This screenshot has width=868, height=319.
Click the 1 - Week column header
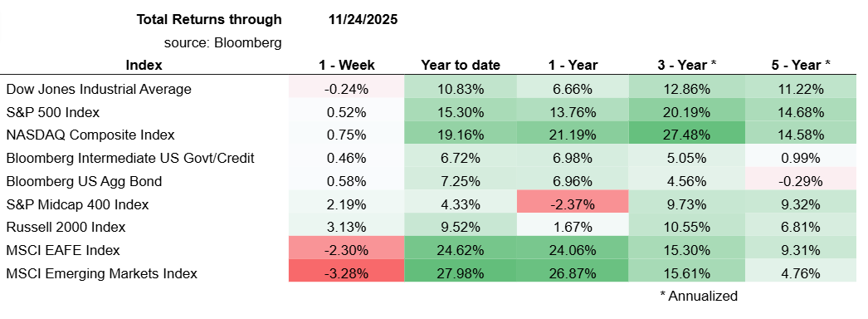tap(347, 66)
